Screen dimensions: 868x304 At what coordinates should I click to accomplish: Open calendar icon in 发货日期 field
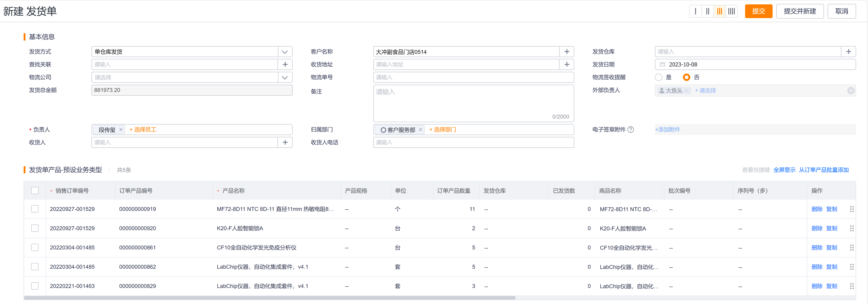(663, 64)
